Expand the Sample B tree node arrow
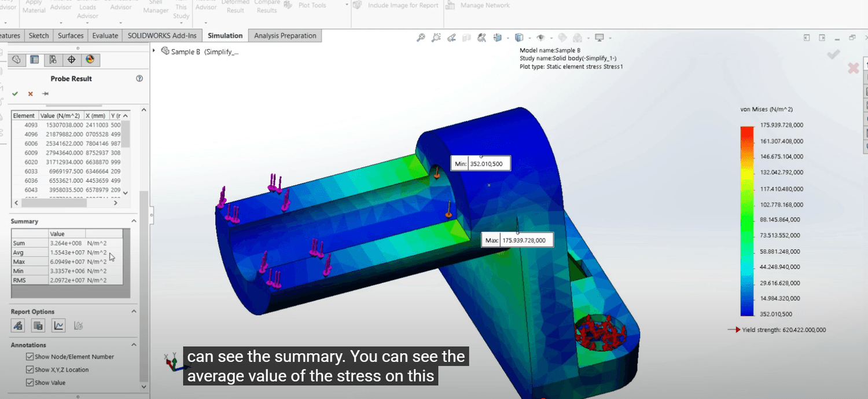The image size is (868, 399). 154,51
